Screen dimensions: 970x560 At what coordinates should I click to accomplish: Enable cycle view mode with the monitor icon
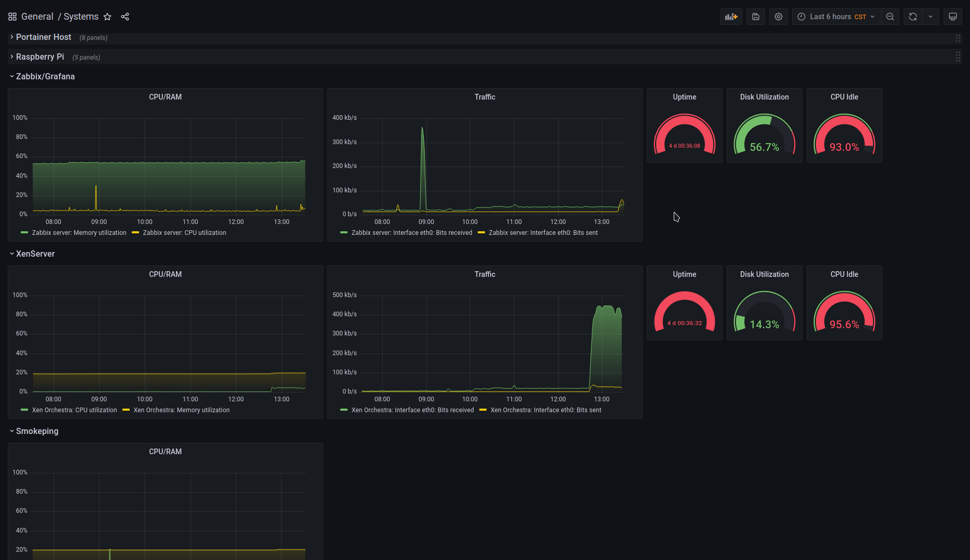(x=952, y=16)
